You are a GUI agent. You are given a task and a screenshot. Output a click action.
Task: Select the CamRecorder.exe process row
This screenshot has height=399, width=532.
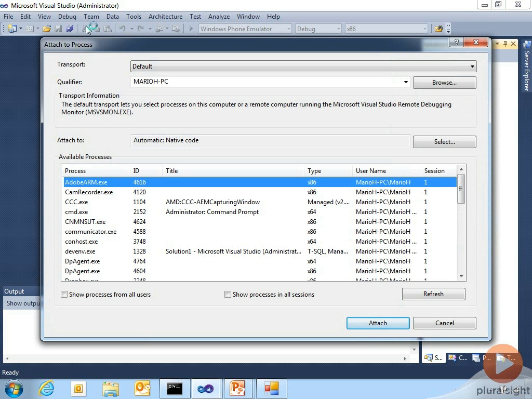click(x=260, y=192)
